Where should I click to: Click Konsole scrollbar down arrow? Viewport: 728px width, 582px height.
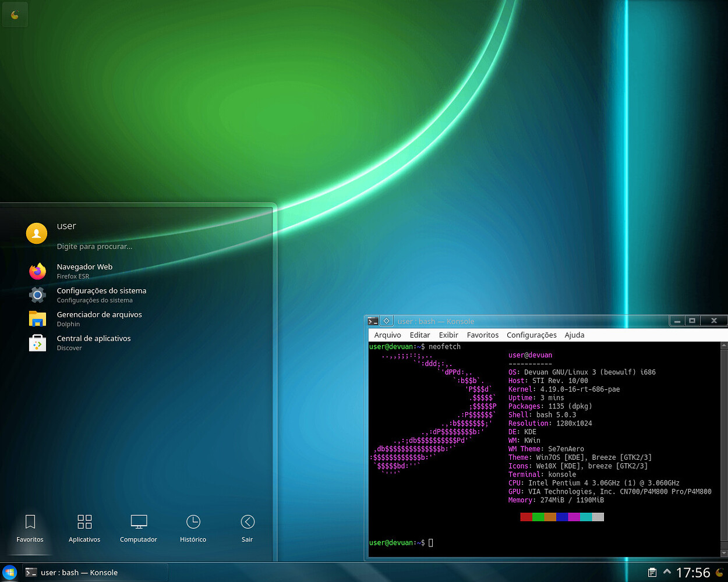pos(724,553)
